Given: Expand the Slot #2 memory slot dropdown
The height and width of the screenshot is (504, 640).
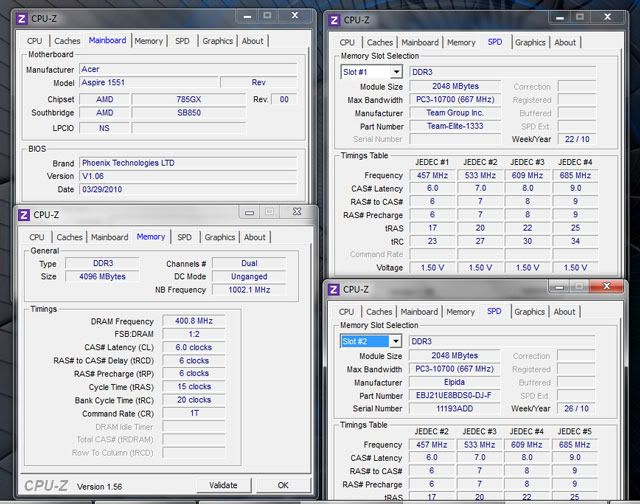Looking at the screenshot, I should click(395, 341).
